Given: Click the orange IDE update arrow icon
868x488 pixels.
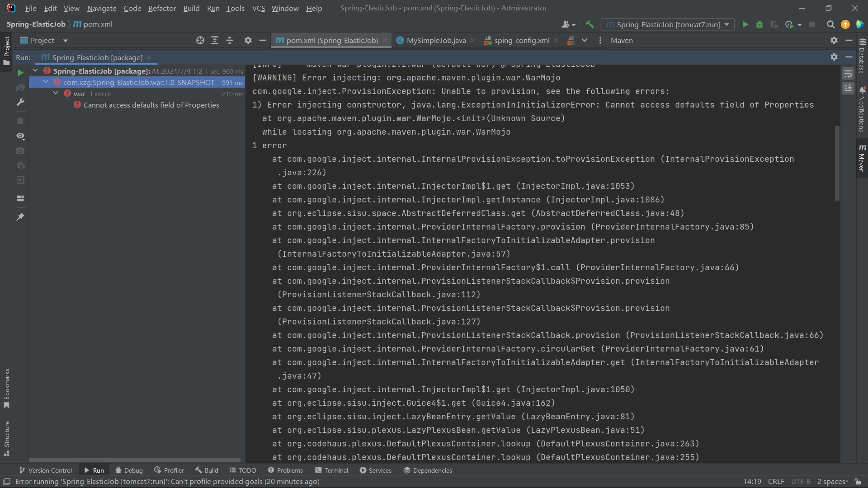Looking at the screenshot, I should click(x=845, y=24).
